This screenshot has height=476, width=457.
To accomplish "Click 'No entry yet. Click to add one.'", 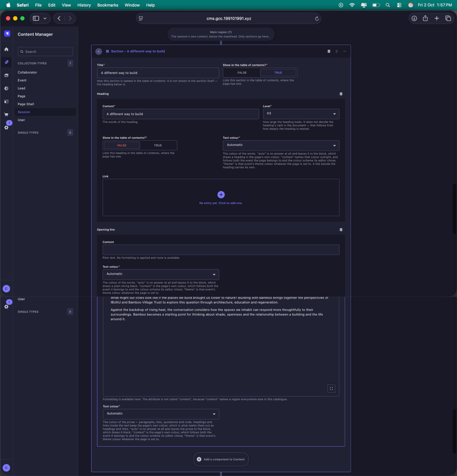I will pos(221,203).
